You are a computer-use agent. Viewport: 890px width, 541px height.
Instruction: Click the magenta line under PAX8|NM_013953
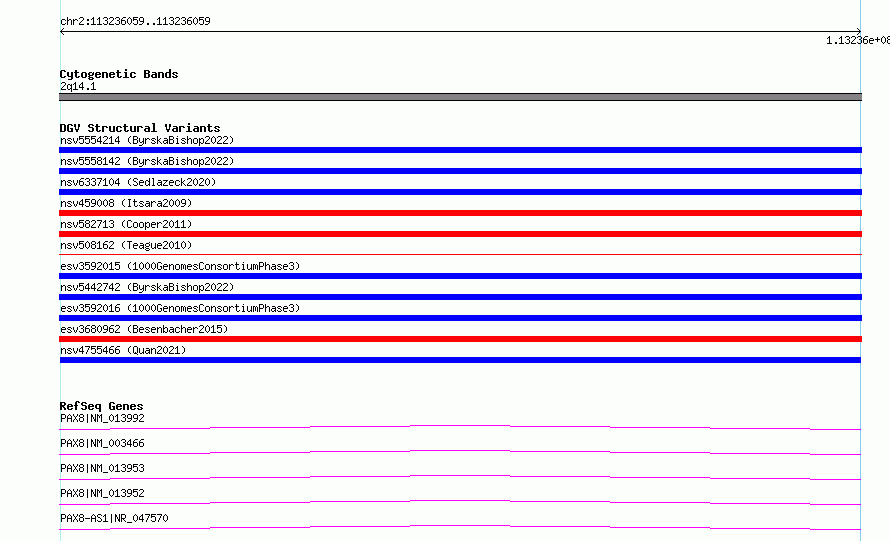[460, 477]
